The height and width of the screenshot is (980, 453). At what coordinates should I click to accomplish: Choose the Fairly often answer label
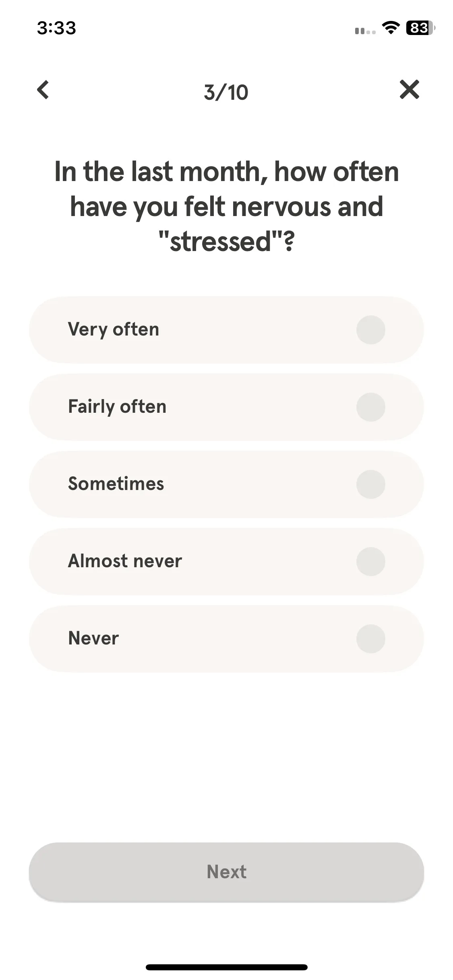tap(117, 407)
